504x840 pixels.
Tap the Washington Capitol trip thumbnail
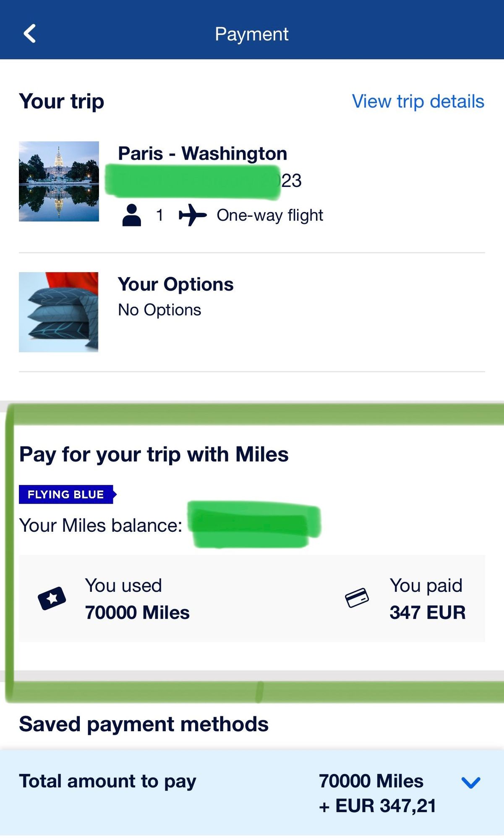59,181
